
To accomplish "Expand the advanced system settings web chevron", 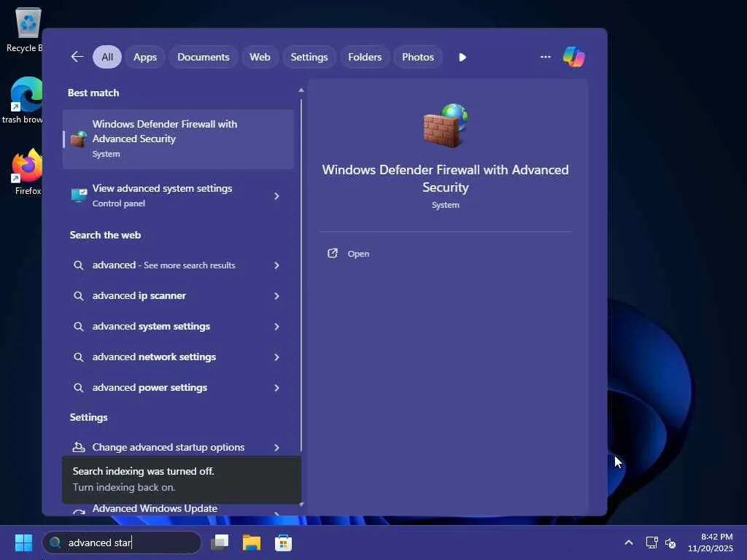I will tap(276, 326).
